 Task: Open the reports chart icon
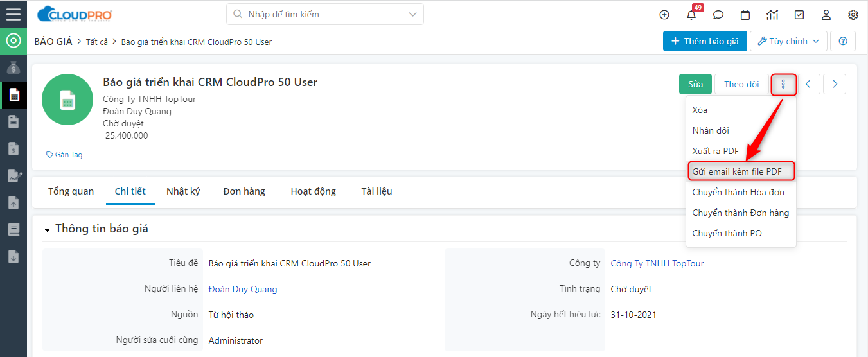(x=772, y=15)
